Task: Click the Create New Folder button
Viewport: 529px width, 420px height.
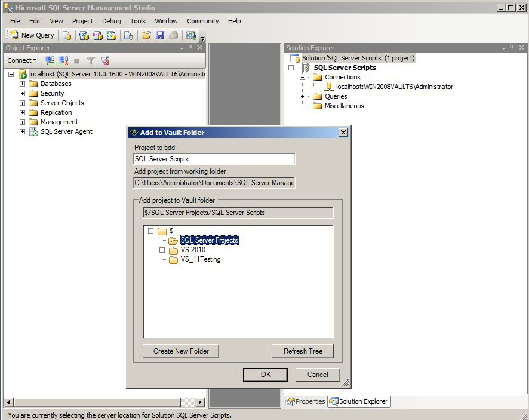Action: [x=181, y=351]
